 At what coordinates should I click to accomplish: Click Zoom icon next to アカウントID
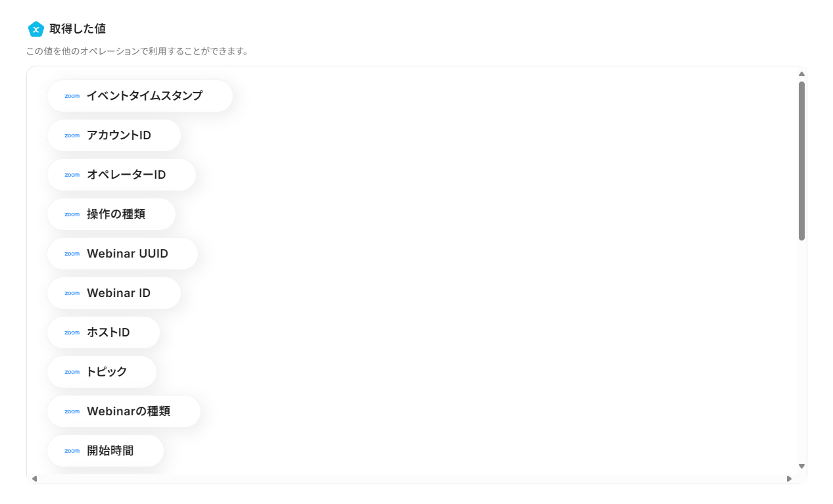pyautogui.click(x=72, y=135)
